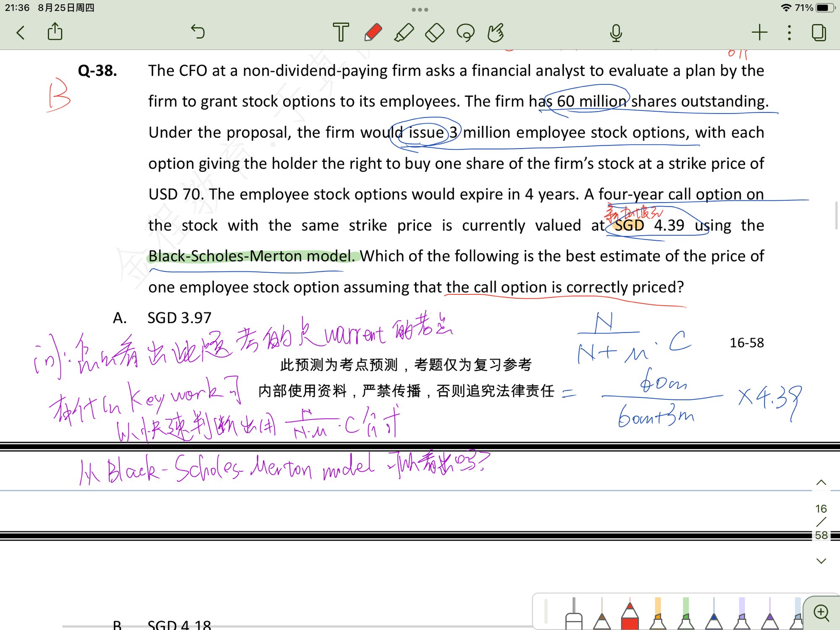Select the Lasso tool
The height and width of the screenshot is (630, 840).
(x=465, y=32)
